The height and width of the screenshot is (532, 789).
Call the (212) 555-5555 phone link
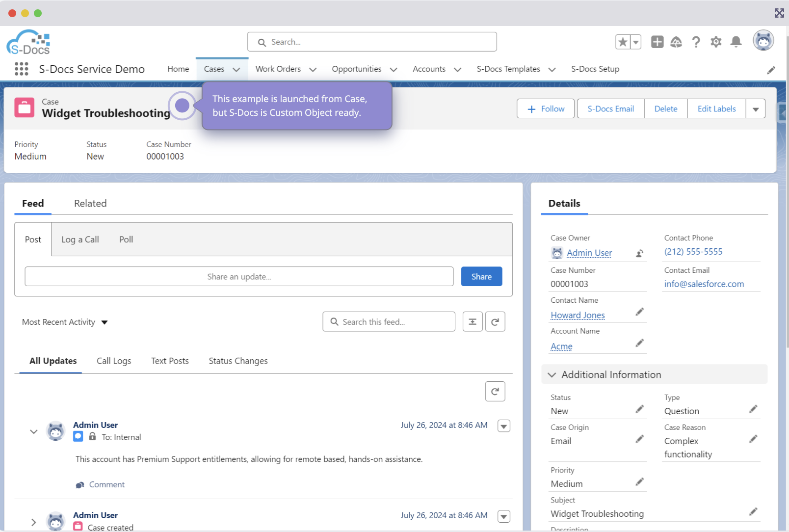pyautogui.click(x=693, y=251)
